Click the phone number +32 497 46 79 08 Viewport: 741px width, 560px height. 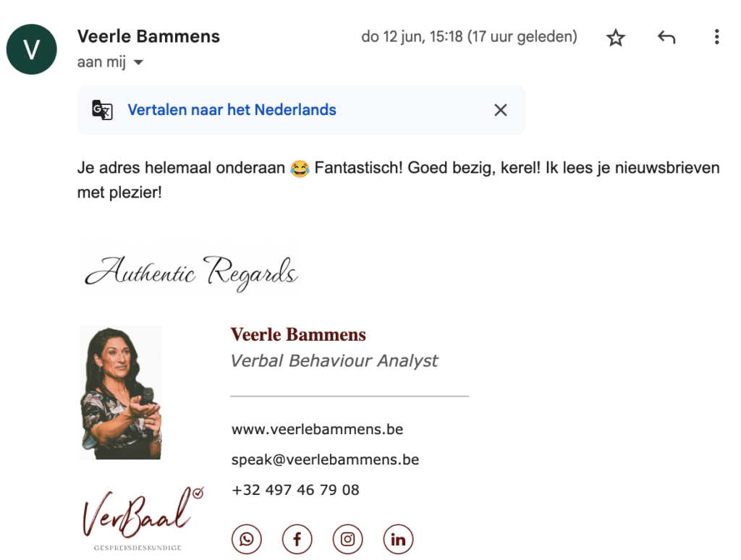tap(295, 490)
